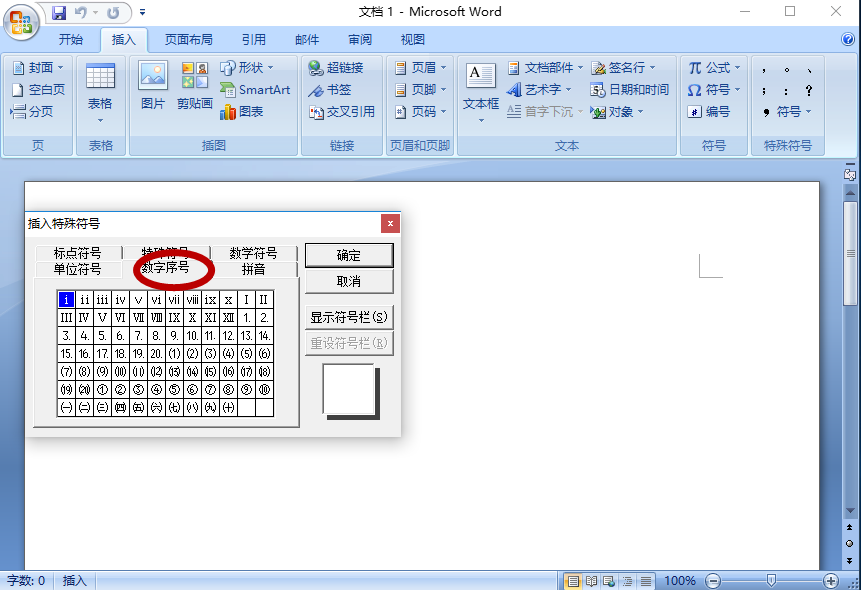Confirm with the 确定 button

[x=349, y=255]
